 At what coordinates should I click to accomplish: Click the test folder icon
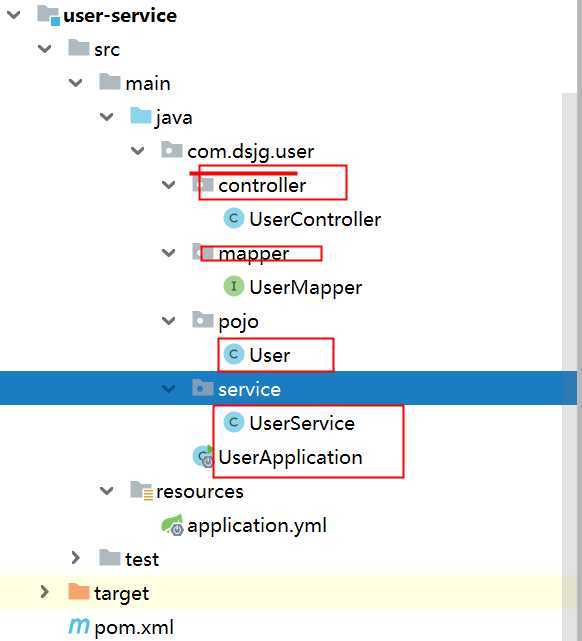pos(110,558)
